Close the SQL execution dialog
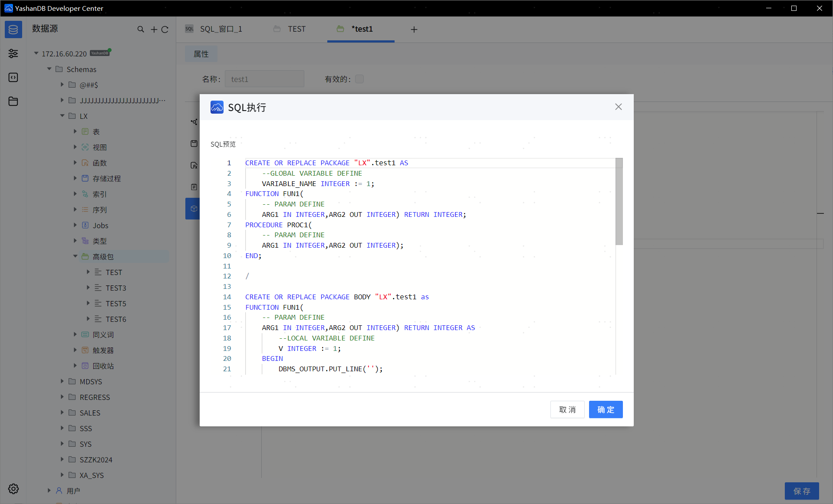 618,107
